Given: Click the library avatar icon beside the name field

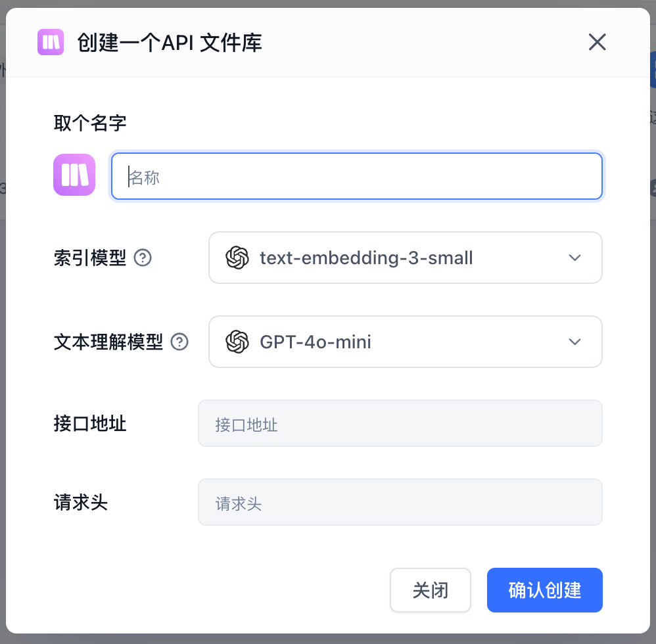Looking at the screenshot, I should (x=74, y=175).
